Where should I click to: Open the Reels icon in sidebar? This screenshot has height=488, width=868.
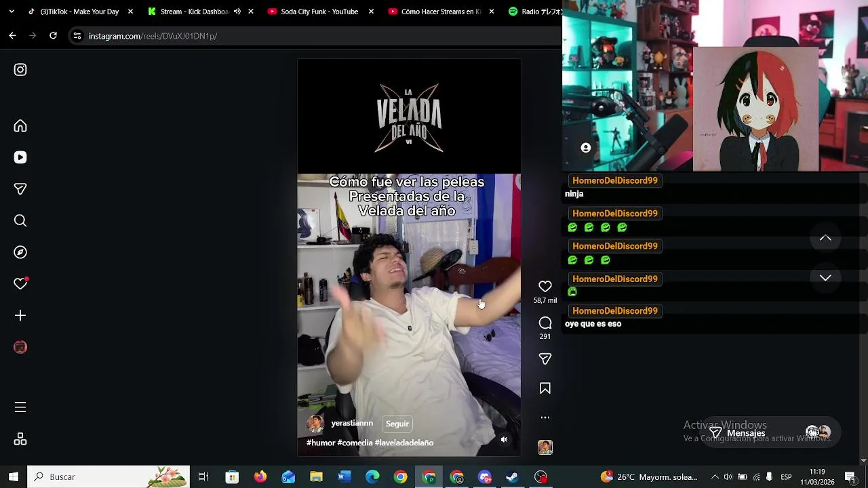(20, 157)
